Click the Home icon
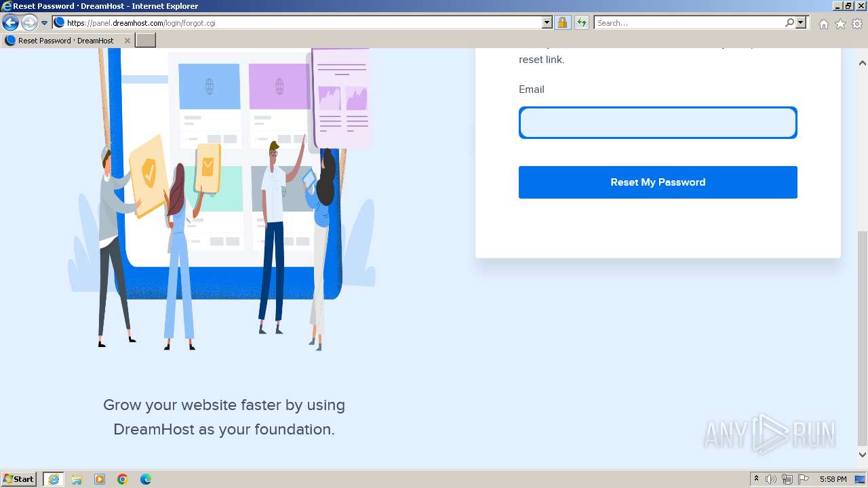This screenshot has width=868, height=488. pos(823,24)
